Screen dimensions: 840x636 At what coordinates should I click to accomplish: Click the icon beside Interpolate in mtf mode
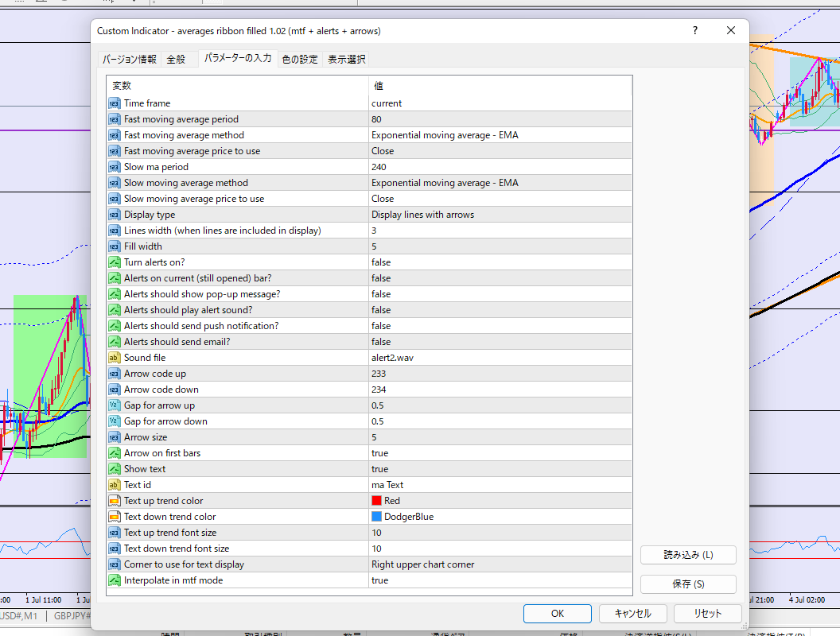114,580
